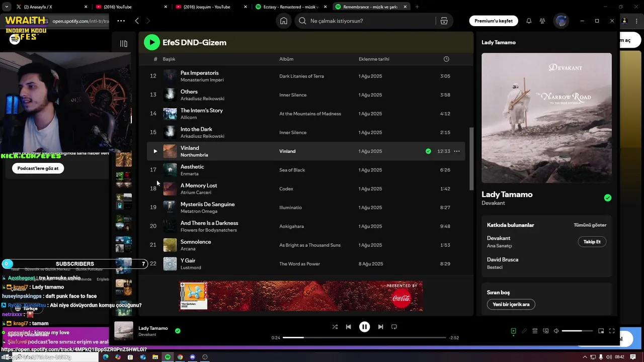Navigate back with the left chevron
644x362 pixels.
137,21
